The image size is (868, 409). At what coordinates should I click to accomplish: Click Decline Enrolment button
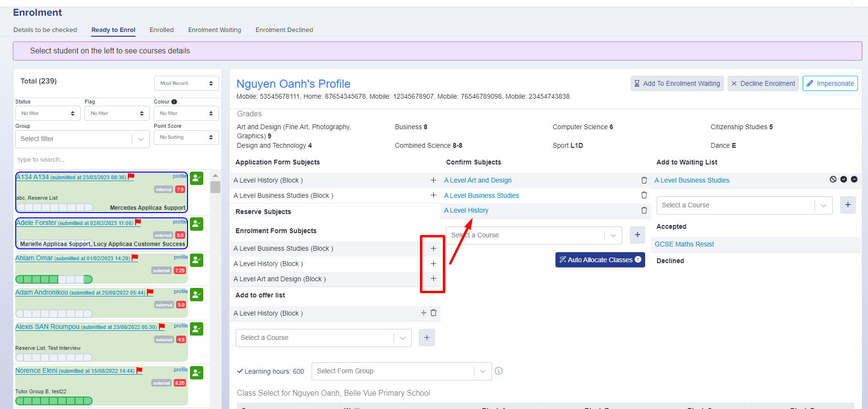[763, 83]
